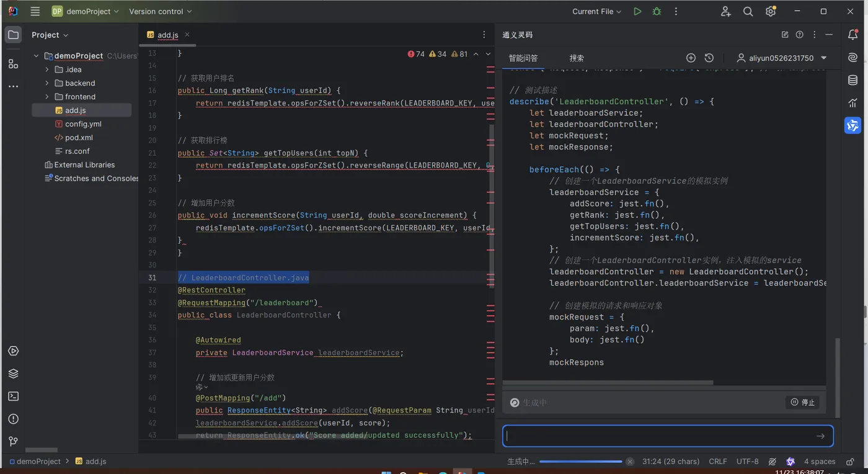Open the Version control dropdown
The height and width of the screenshot is (474, 868).
tap(160, 11)
